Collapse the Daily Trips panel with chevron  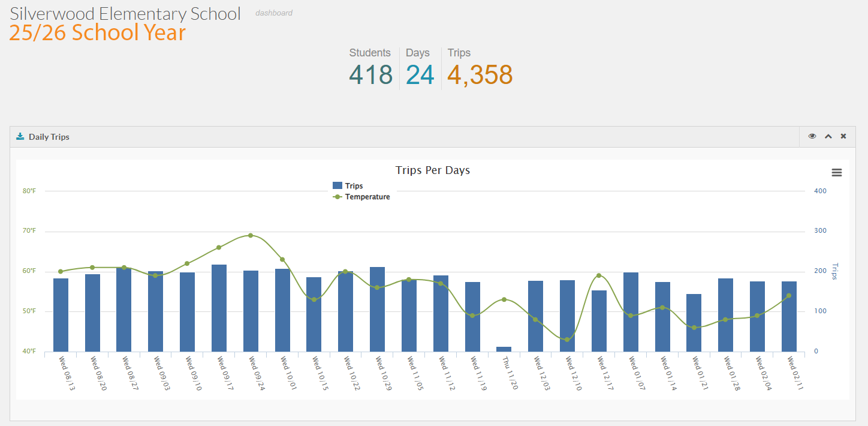828,136
